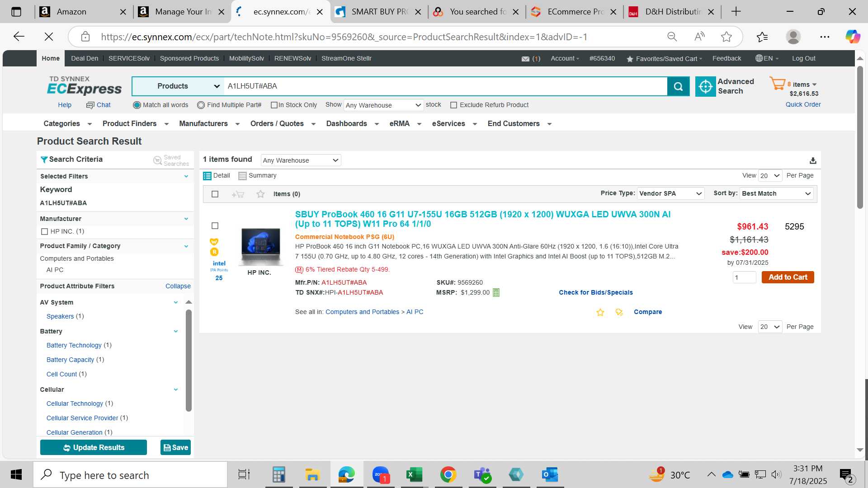Open results Any Warehouse dropdown
This screenshot has width=868, height=488.
pyautogui.click(x=301, y=160)
